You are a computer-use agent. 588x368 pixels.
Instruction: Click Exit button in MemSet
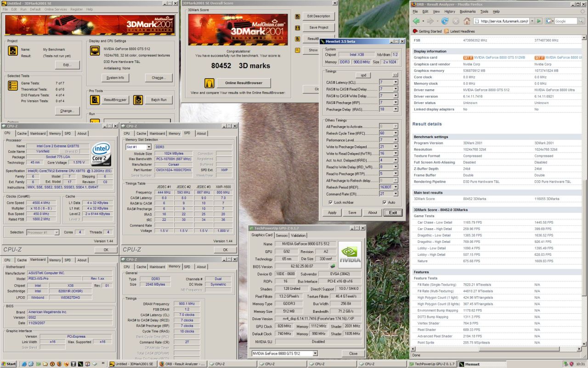393,213
